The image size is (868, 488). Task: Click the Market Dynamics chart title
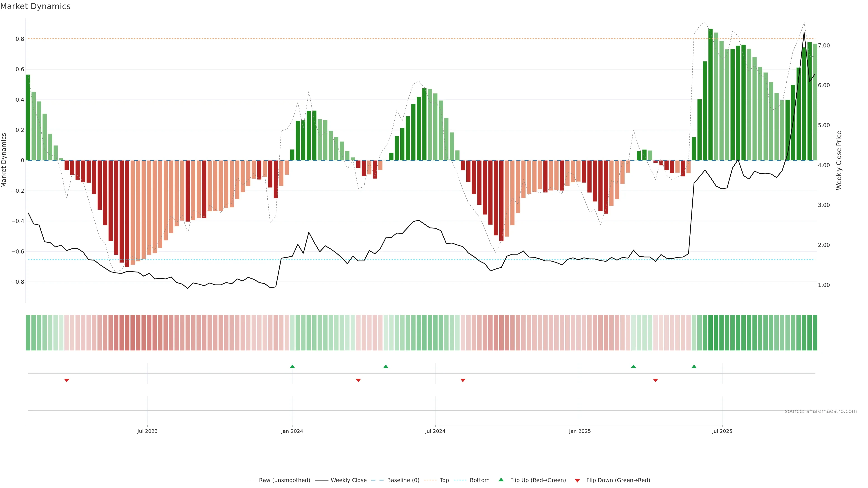click(35, 6)
